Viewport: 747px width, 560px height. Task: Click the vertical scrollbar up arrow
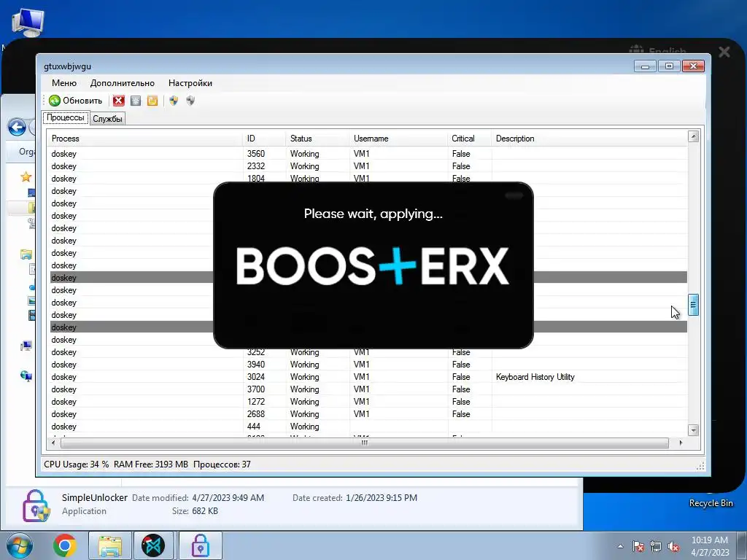(693, 136)
